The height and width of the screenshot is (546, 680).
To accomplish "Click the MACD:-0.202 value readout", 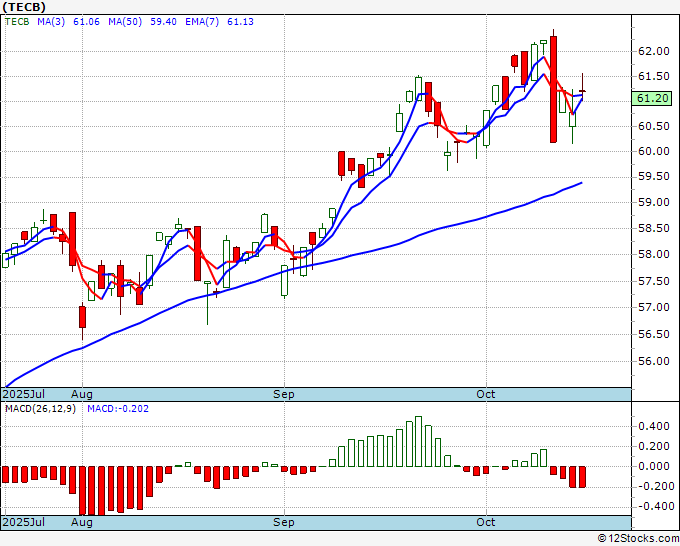I will 118,409.
